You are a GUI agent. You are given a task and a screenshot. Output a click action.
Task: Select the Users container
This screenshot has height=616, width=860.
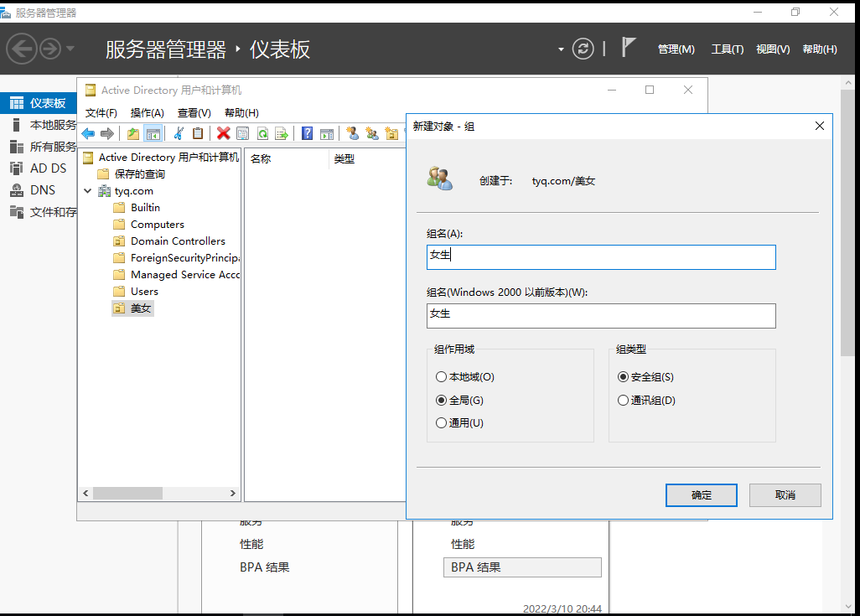tap(136, 292)
